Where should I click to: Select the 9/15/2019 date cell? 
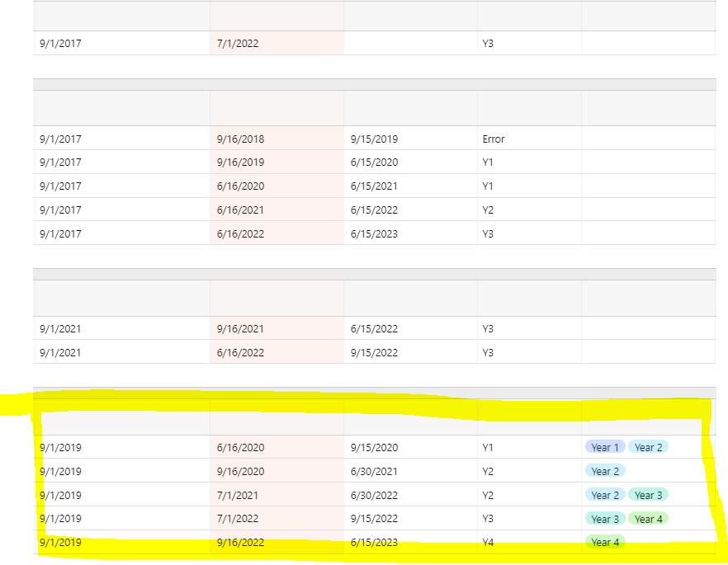[410, 139]
